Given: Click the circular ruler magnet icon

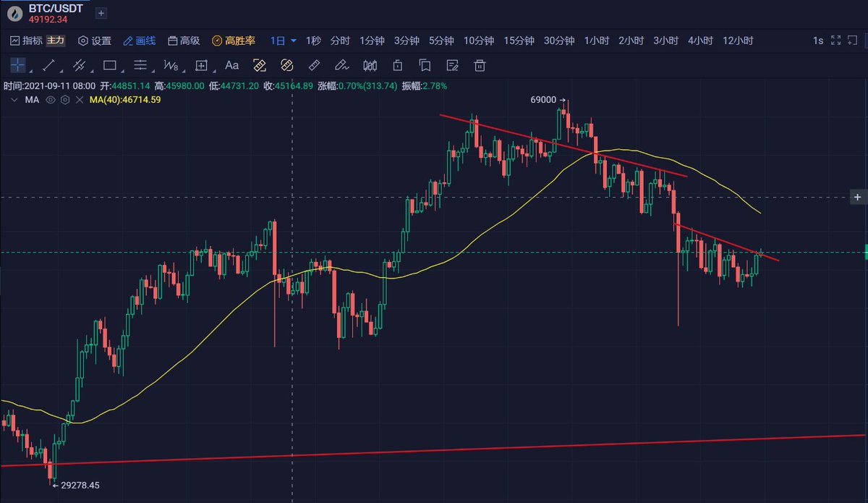Looking at the screenshot, I should pos(286,65).
